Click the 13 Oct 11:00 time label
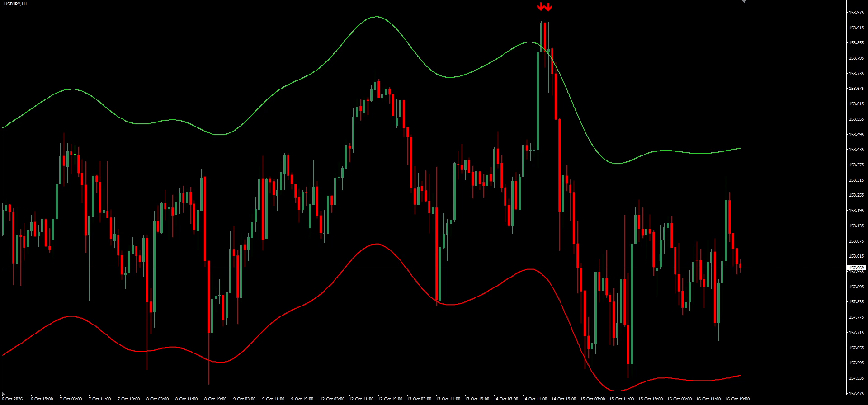Screen dimensions: 868x405 pos(448,399)
